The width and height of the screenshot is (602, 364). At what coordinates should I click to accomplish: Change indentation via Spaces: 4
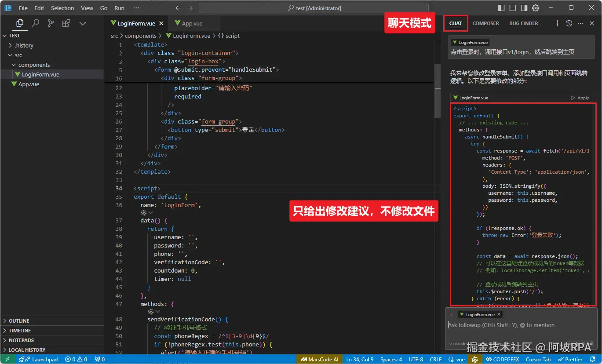pos(391,359)
